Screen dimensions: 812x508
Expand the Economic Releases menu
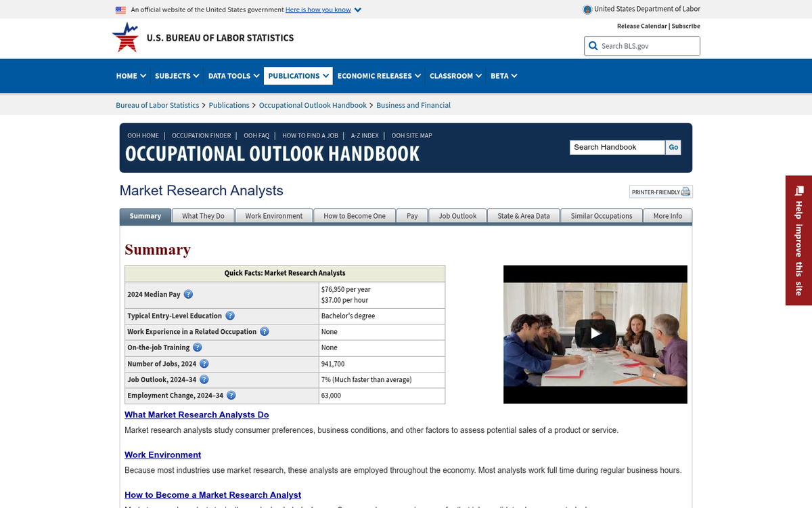(379, 76)
